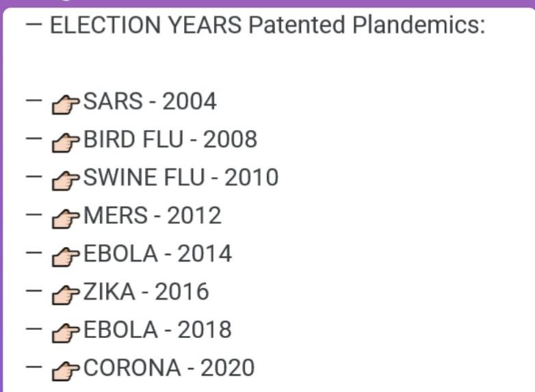Click the "ELECTION YEARS Patented Plandemics:" heading text

(267, 26)
